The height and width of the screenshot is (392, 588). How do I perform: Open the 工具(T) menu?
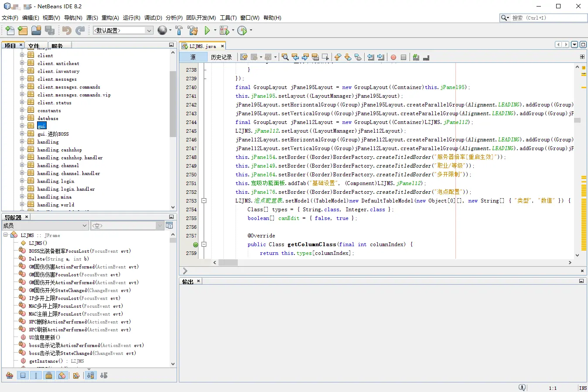(x=228, y=18)
